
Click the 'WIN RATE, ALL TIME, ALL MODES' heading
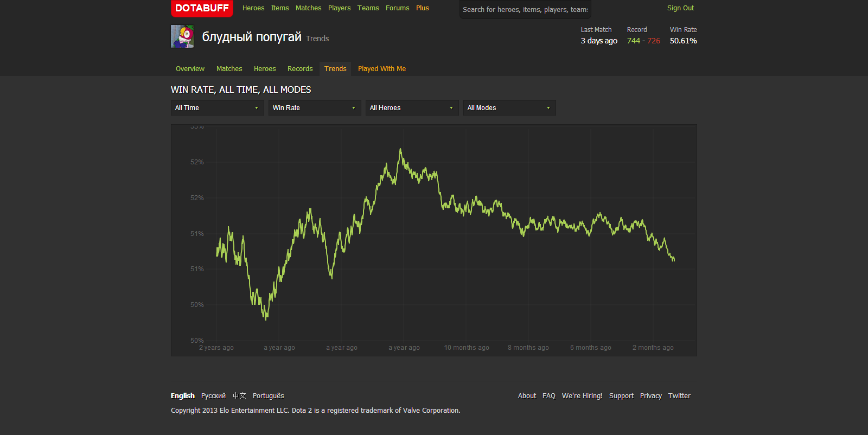241,90
